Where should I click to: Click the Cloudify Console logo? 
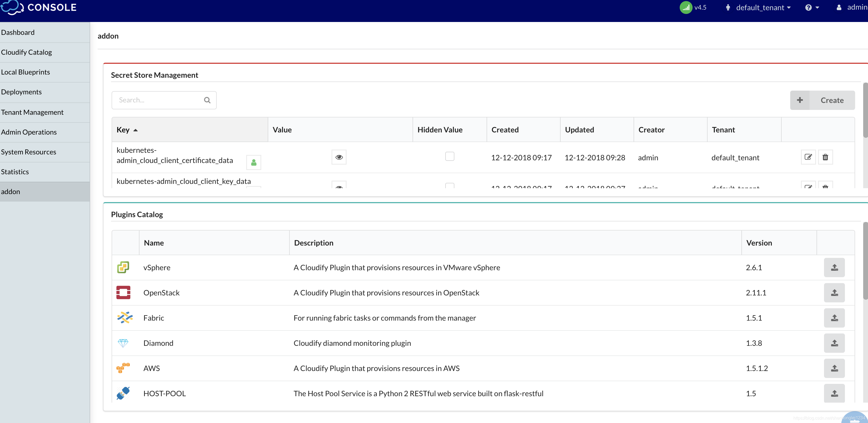pos(39,8)
